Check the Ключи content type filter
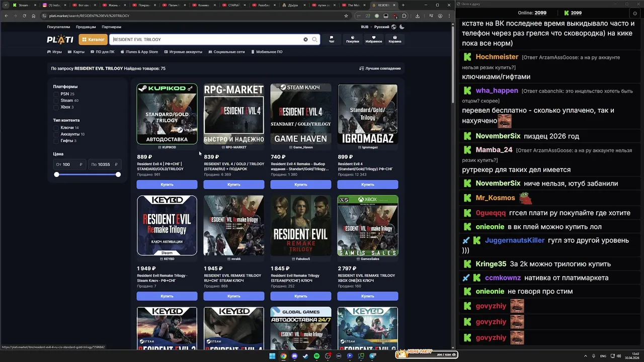This screenshot has height=362, width=644. coord(56,128)
